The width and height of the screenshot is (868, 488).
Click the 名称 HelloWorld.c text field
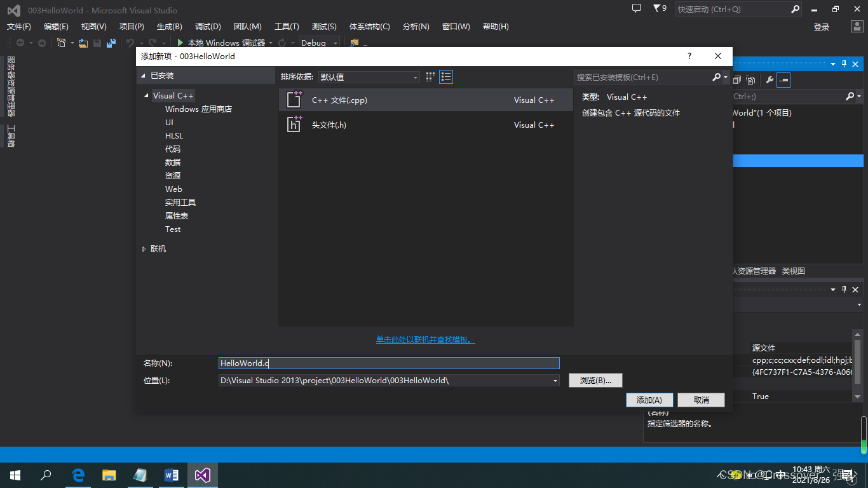[389, 363]
